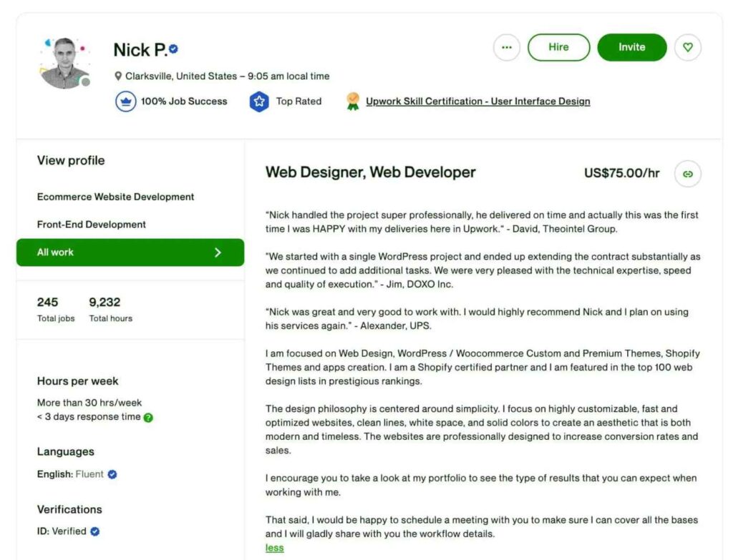This screenshot has height=560, width=733.
Task: Click the Top Rated star badge
Action: pyautogui.click(x=258, y=101)
